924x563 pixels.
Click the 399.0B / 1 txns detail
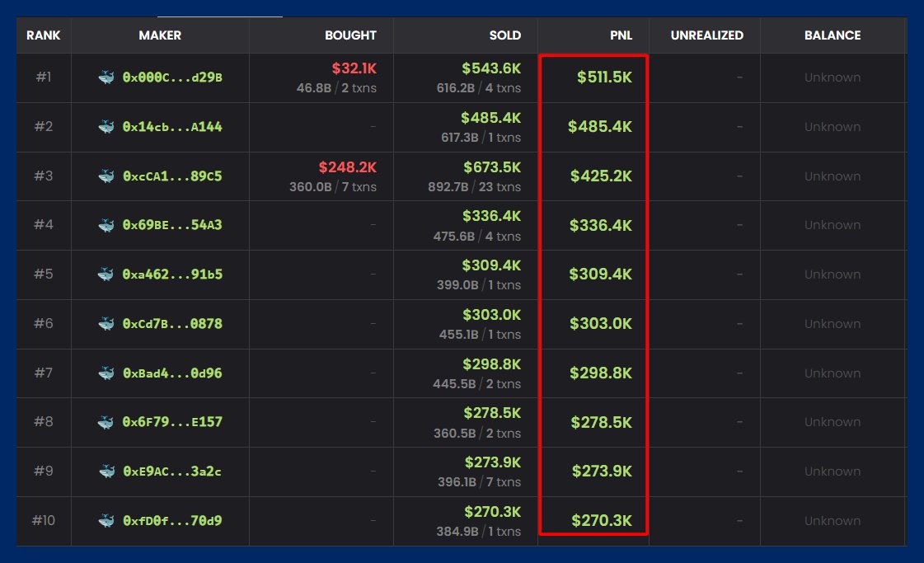click(479, 285)
